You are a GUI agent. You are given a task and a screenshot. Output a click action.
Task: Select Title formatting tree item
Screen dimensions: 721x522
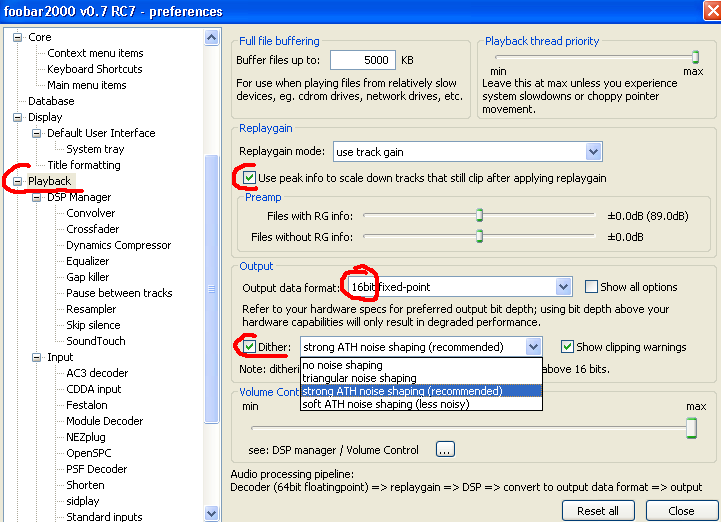[84, 165]
